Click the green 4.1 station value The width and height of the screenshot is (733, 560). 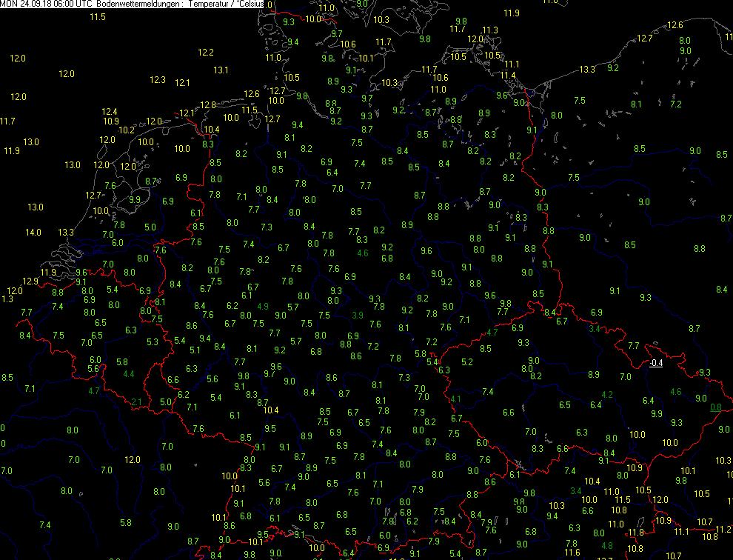[x=455, y=399]
